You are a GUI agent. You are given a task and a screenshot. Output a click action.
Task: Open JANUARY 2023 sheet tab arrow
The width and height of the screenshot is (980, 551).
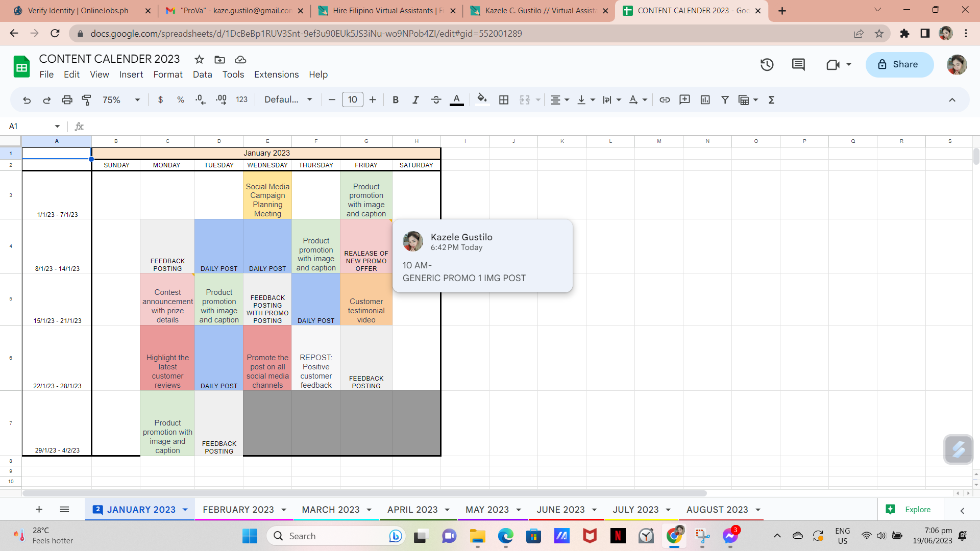click(185, 510)
